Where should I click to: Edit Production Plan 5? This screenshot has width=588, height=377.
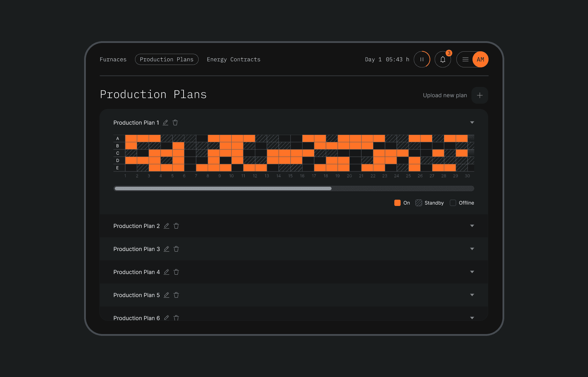166,295
